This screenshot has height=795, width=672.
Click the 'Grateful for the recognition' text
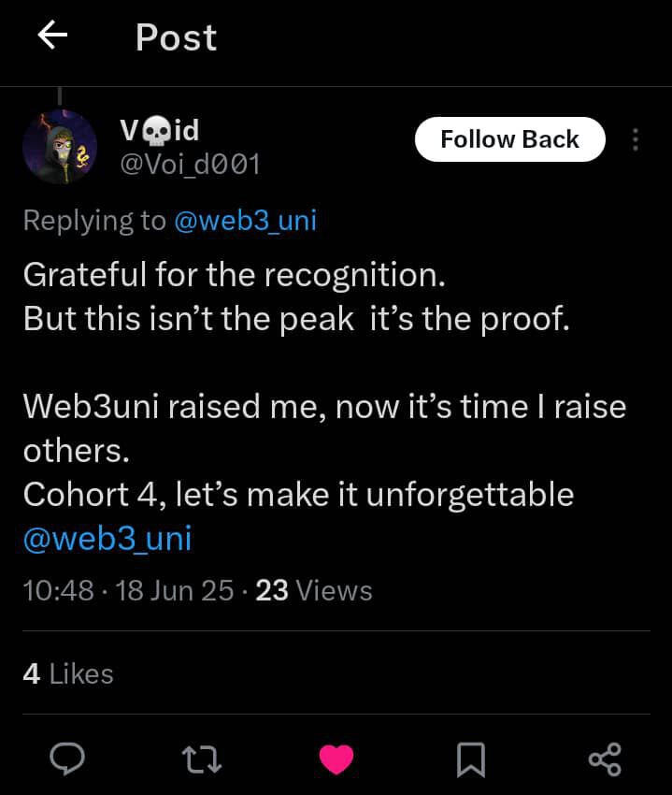point(235,274)
